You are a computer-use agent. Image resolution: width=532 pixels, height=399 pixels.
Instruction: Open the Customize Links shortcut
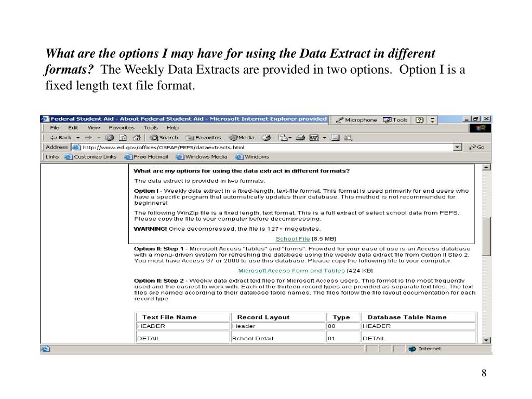(90, 157)
